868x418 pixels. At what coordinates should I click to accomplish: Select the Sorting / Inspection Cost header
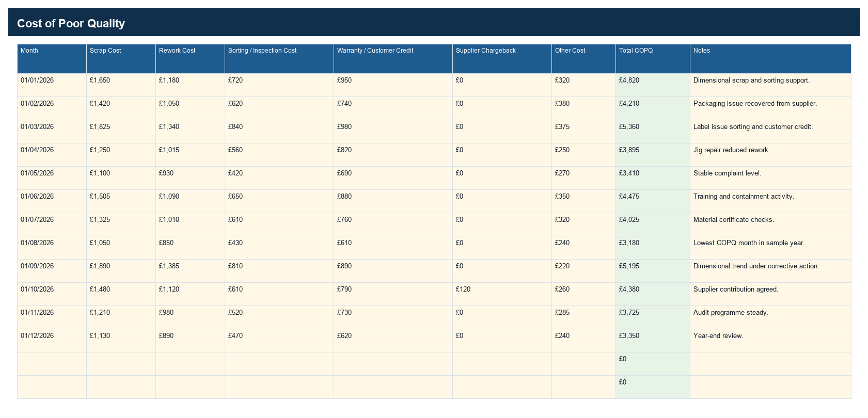point(279,59)
